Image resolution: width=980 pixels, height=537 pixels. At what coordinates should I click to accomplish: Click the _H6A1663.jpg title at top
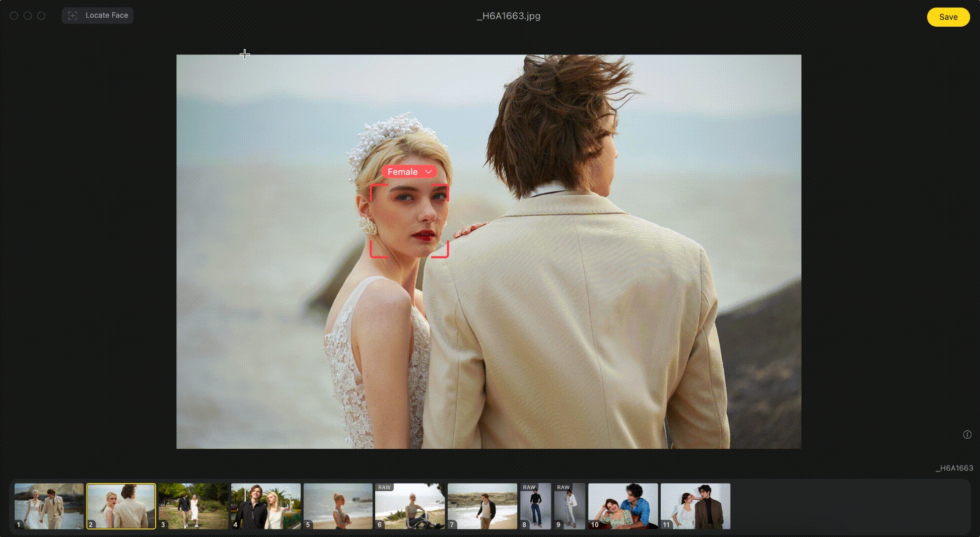pyautogui.click(x=508, y=16)
